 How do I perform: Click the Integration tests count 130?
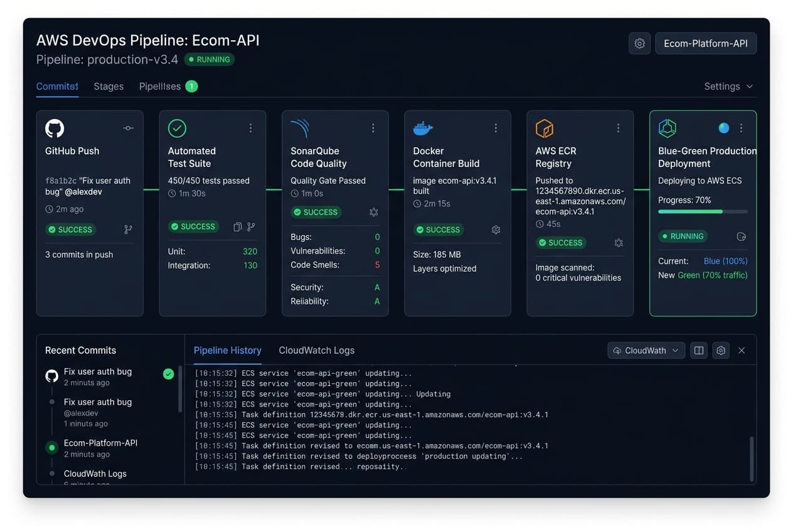pyautogui.click(x=250, y=265)
